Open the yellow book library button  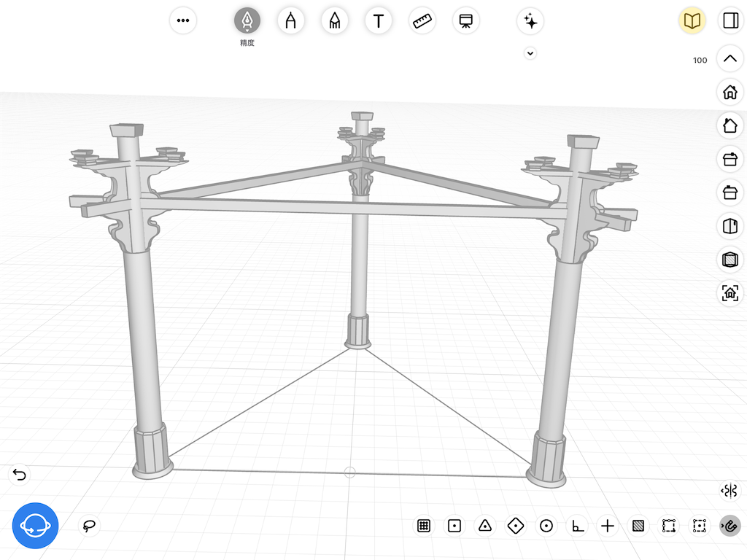coord(692,20)
